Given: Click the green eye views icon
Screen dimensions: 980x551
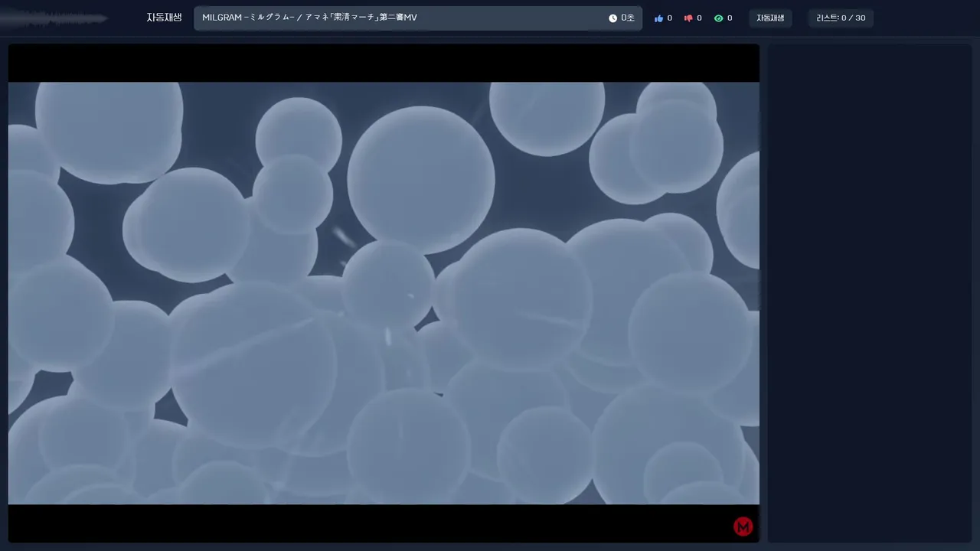Looking at the screenshot, I should click(718, 18).
